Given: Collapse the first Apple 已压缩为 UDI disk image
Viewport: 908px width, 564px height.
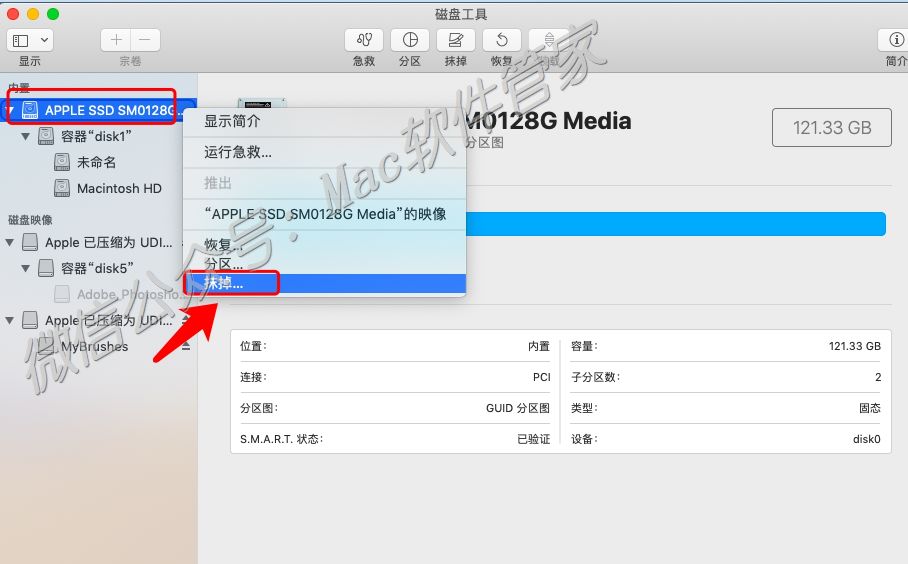Looking at the screenshot, I should pyautogui.click(x=10, y=243).
